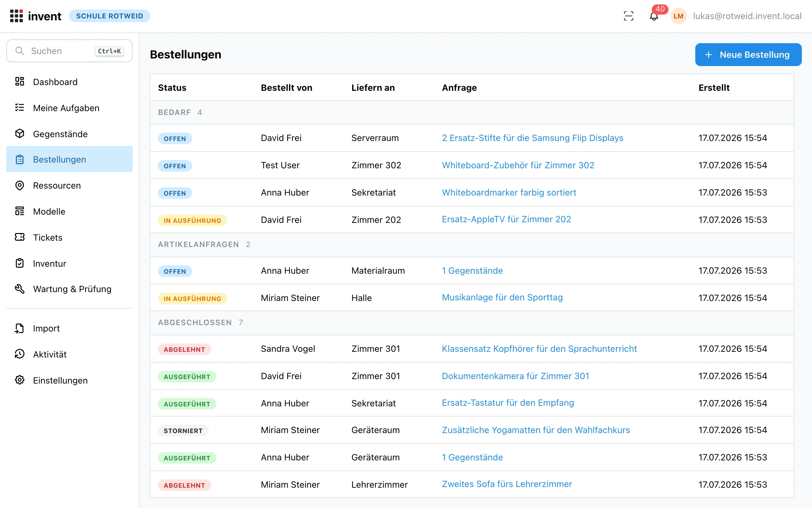Click the Schule Rotweid organization badge
The image size is (812, 508).
110,16
